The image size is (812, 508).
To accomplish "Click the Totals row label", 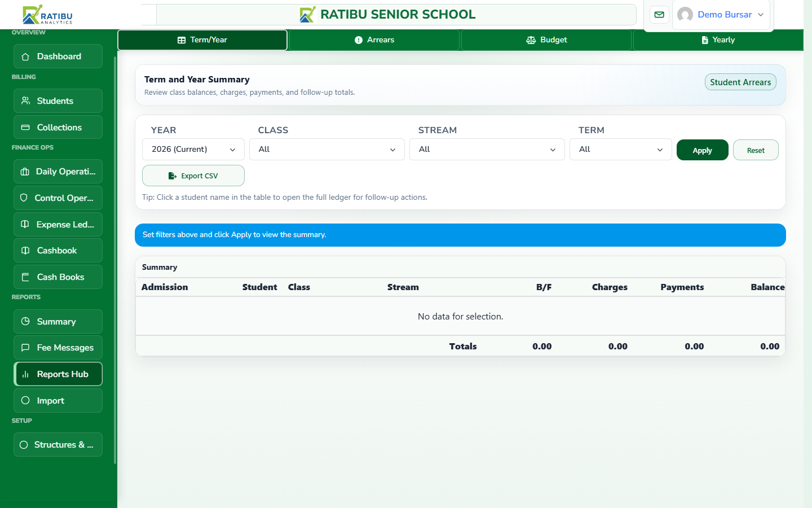I will (463, 347).
